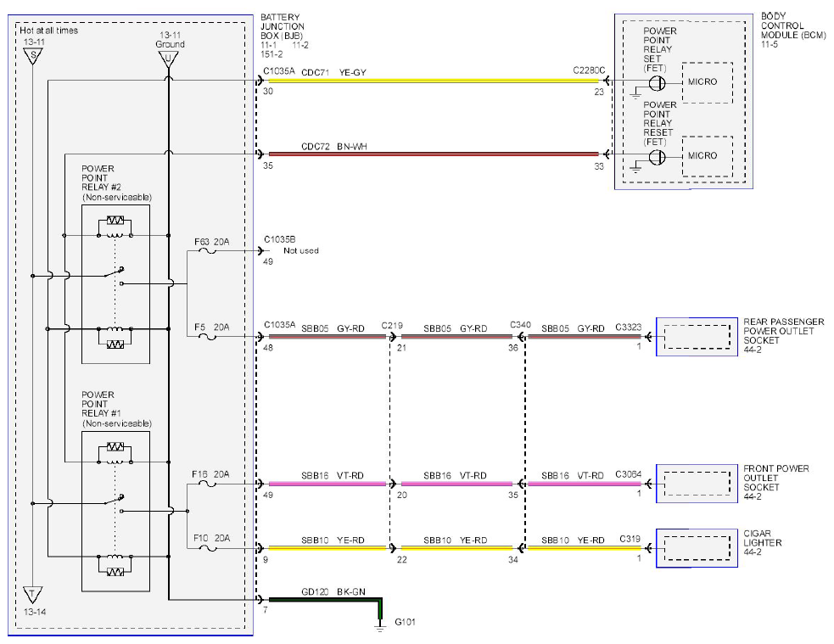Click the 'REAR PASSENGER POWER OUTLET SOCKET' label

[x=783, y=331]
